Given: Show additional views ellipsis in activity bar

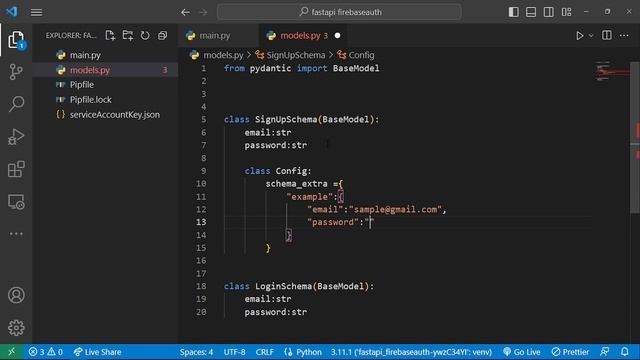Looking at the screenshot, I should [16, 234].
